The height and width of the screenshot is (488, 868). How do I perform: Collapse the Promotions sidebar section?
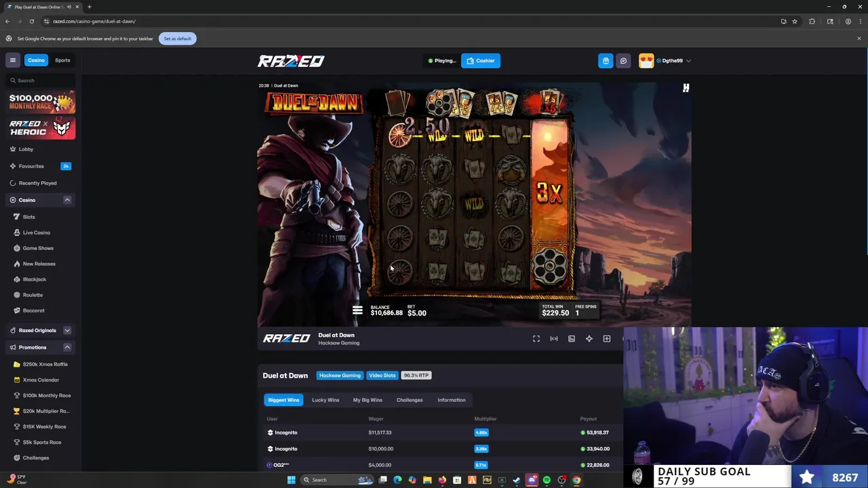click(x=67, y=347)
